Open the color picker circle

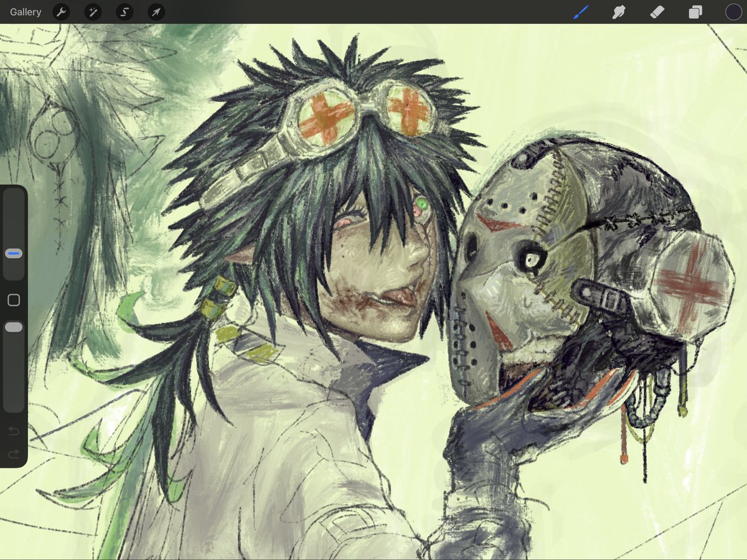(733, 12)
